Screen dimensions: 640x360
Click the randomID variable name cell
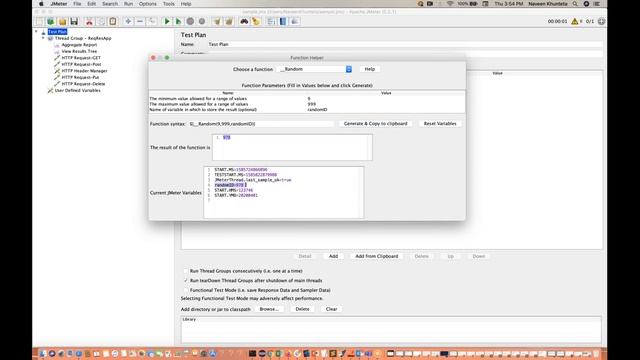pyautogui.click(x=386, y=109)
